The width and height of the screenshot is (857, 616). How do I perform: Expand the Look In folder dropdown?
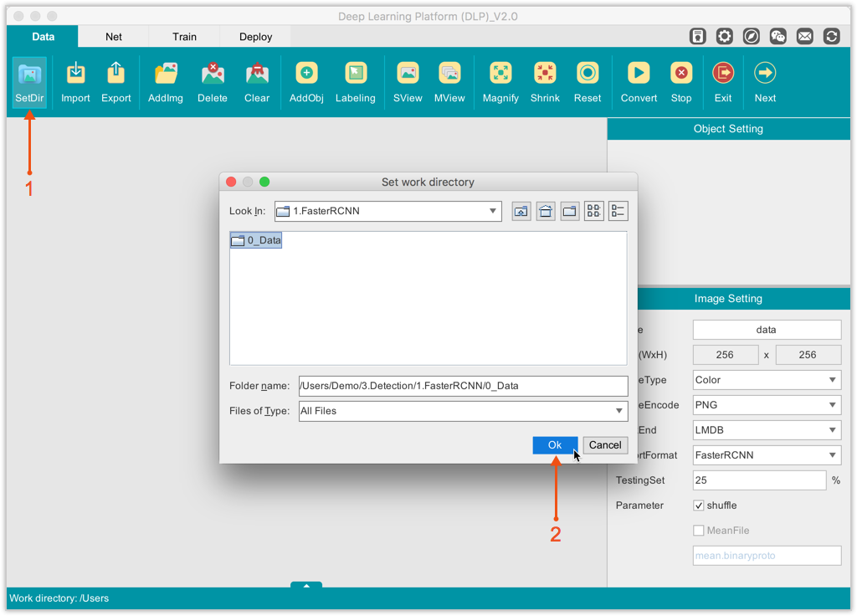(493, 212)
